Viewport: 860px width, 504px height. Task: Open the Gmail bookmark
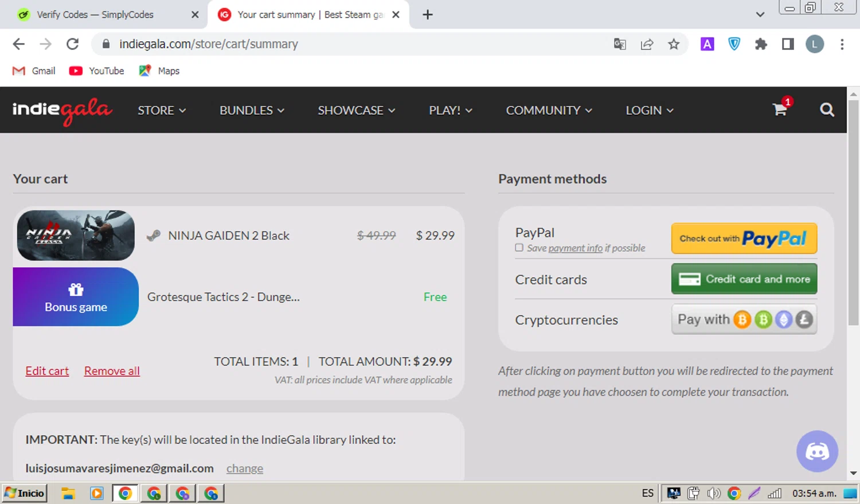[x=34, y=71]
